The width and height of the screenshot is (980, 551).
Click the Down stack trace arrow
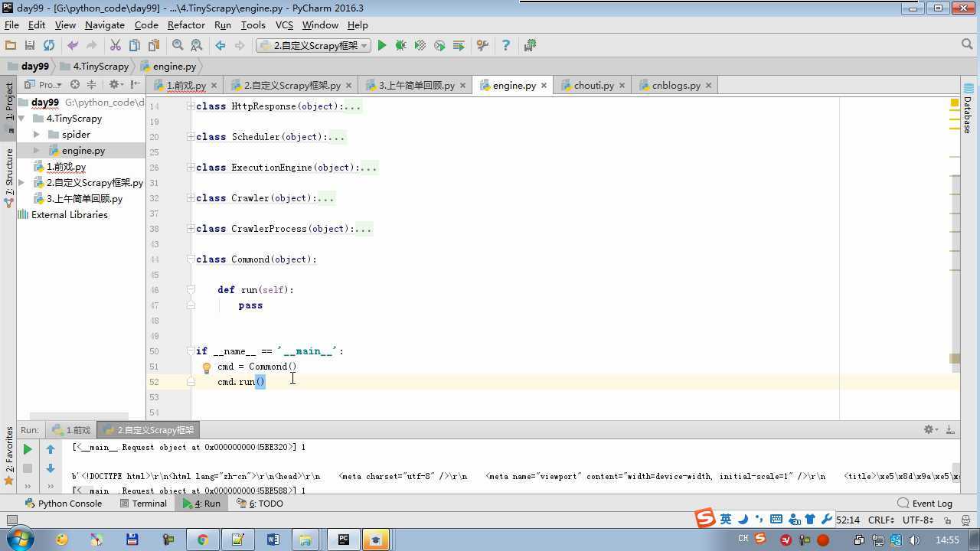pyautogui.click(x=51, y=468)
